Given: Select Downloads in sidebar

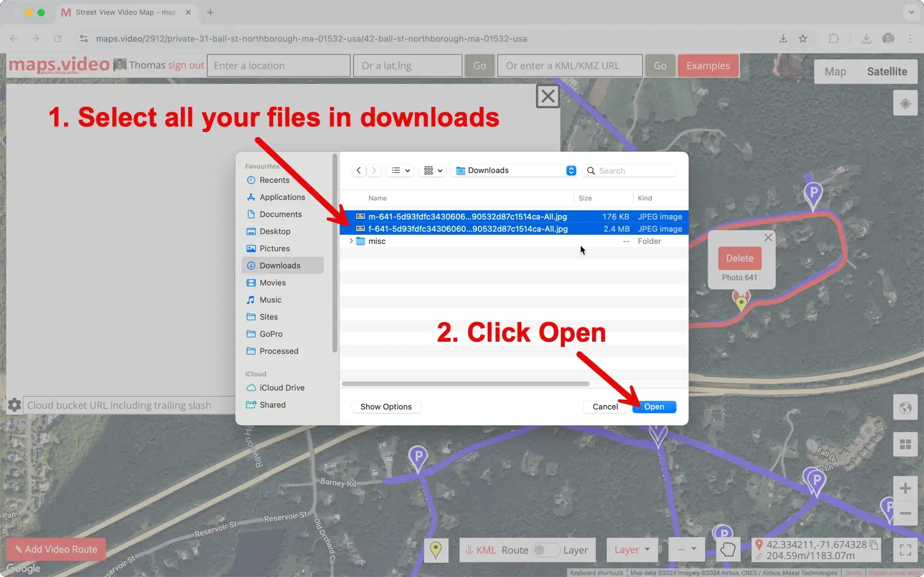Looking at the screenshot, I should [x=282, y=265].
